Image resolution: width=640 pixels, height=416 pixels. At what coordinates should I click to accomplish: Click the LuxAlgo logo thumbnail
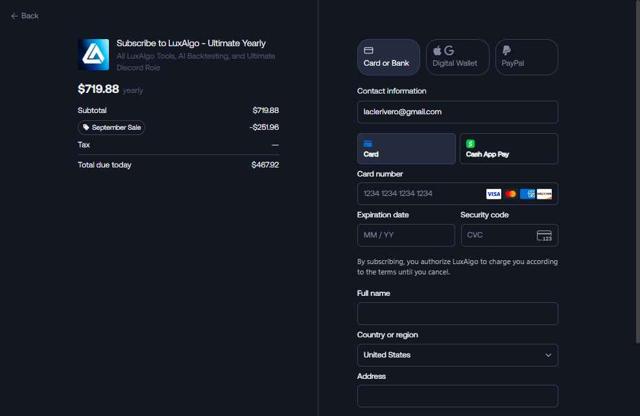(x=93, y=54)
